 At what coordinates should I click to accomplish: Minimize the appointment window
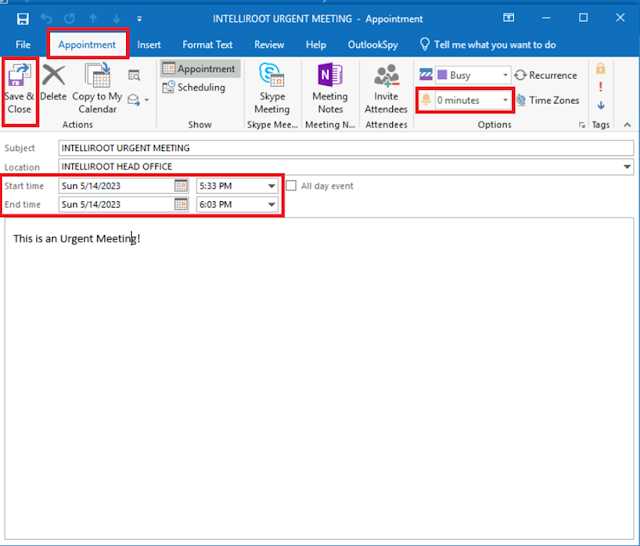546,18
